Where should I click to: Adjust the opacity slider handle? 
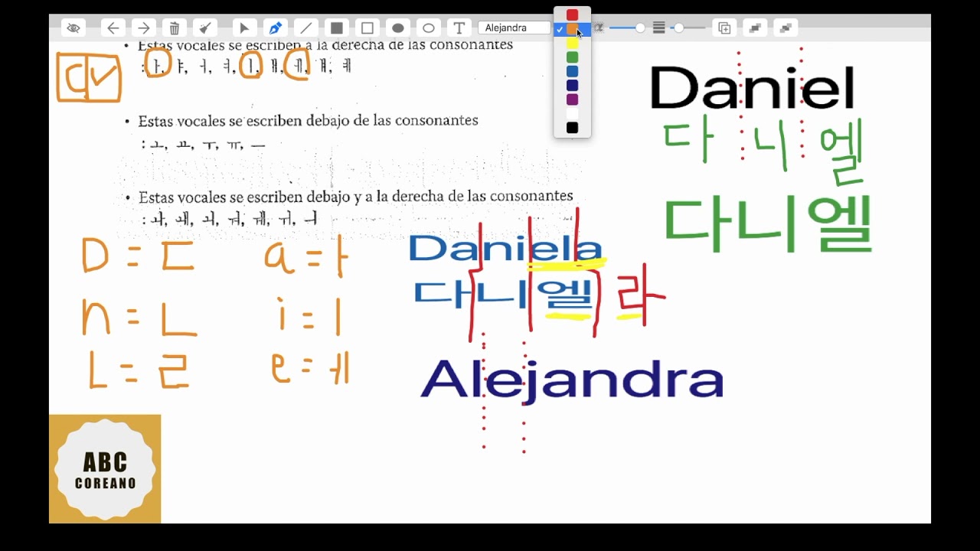pos(639,28)
